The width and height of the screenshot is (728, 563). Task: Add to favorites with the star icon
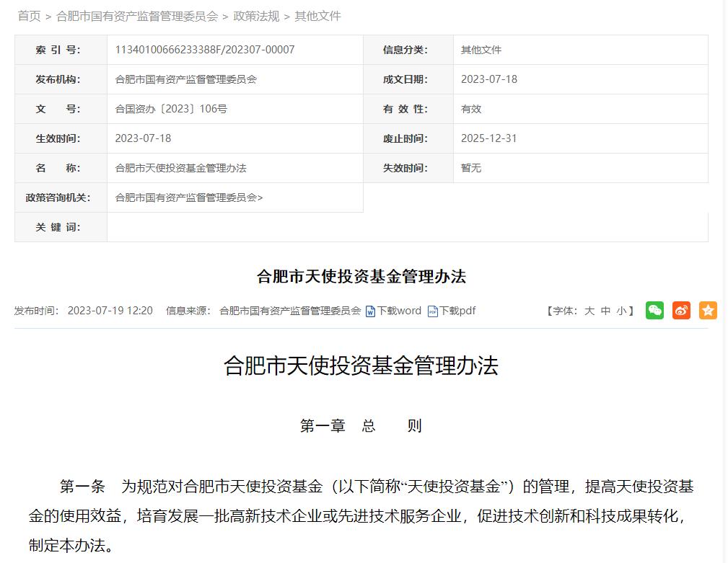[x=708, y=311]
